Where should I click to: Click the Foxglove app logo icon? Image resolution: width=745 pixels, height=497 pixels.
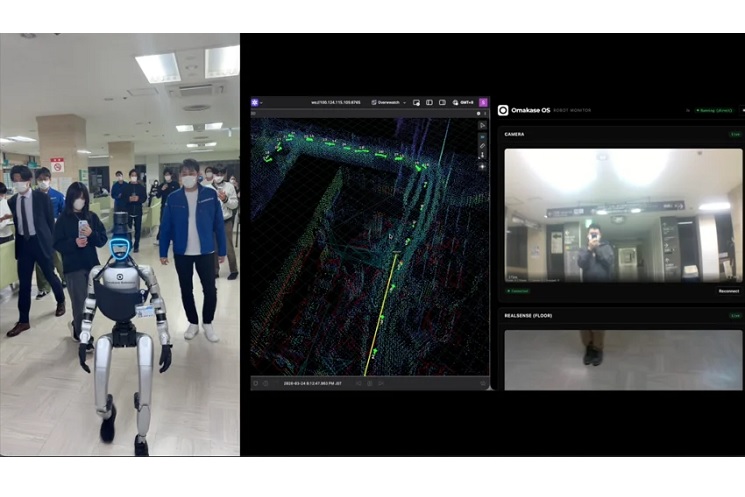[x=255, y=102]
